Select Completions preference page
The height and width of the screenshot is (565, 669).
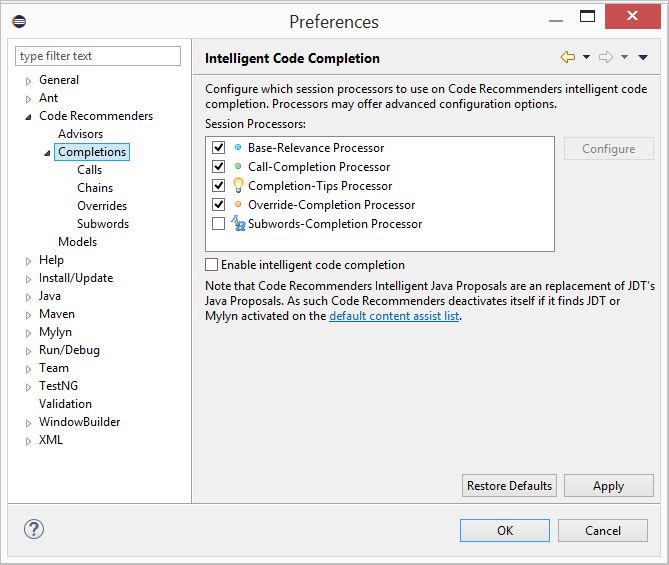[x=92, y=152]
